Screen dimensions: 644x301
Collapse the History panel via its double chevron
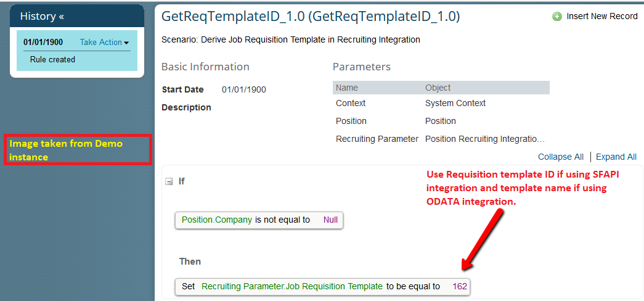(x=61, y=17)
